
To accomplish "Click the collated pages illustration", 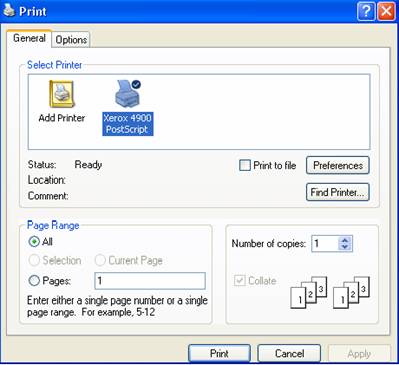I will [x=330, y=292].
